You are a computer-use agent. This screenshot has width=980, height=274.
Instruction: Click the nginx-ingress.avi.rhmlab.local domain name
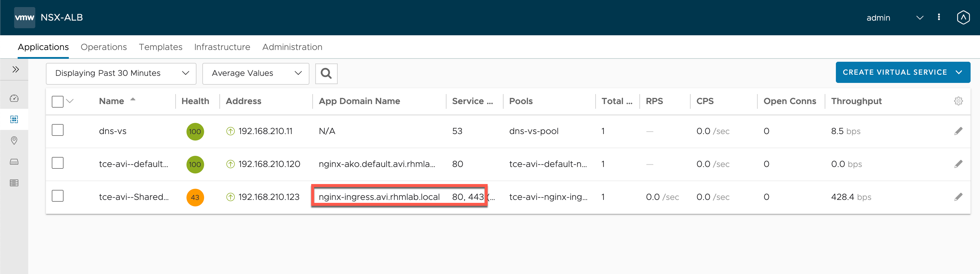pos(379,197)
